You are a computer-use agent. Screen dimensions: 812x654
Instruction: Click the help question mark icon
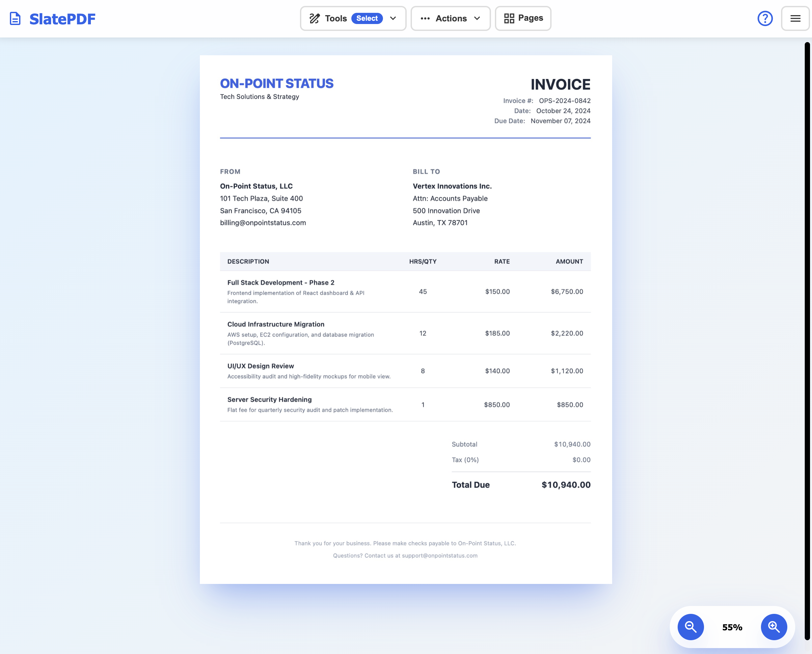click(765, 18)
